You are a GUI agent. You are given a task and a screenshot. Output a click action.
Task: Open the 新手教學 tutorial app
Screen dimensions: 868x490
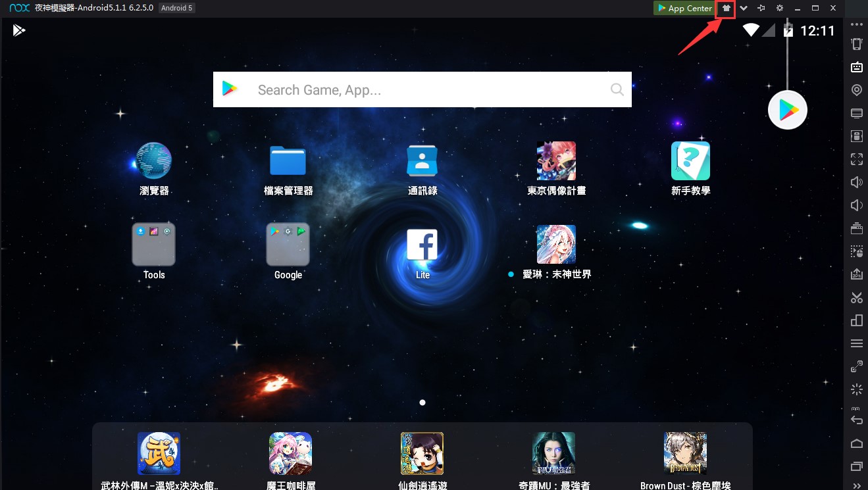pyautogui.click(x=690, y=169)
